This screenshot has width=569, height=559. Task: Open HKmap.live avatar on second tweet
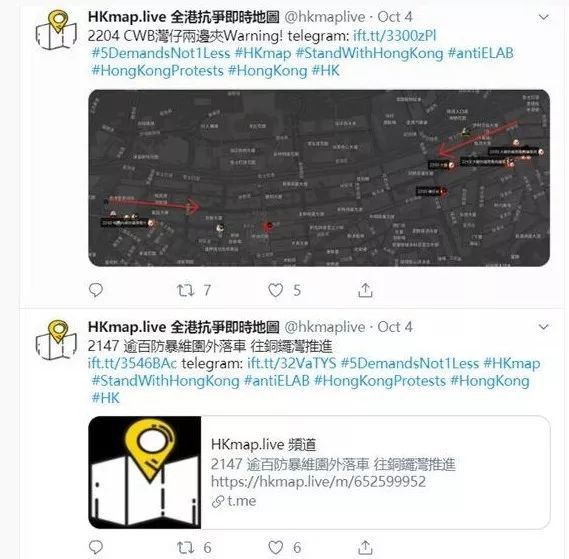tap(57, 340)
